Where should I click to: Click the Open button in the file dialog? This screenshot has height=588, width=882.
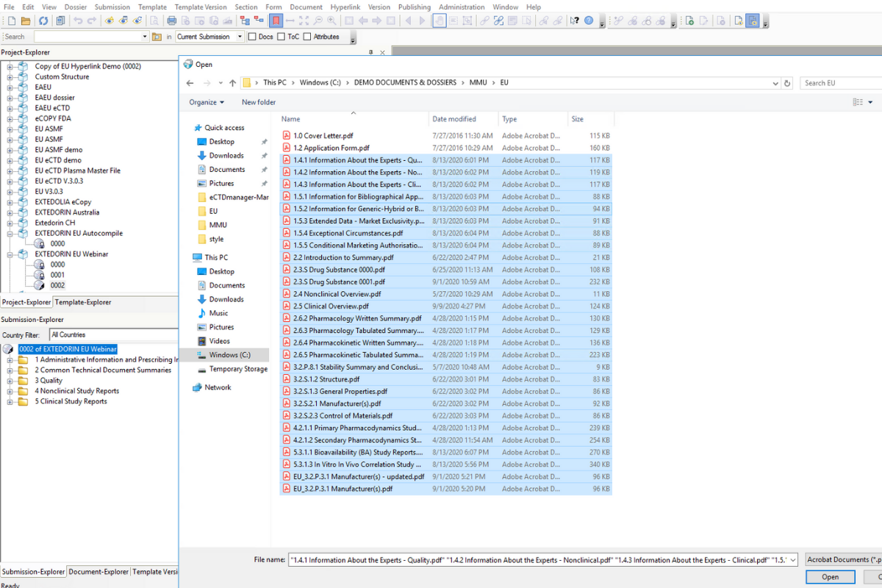(x=830, y=577)
